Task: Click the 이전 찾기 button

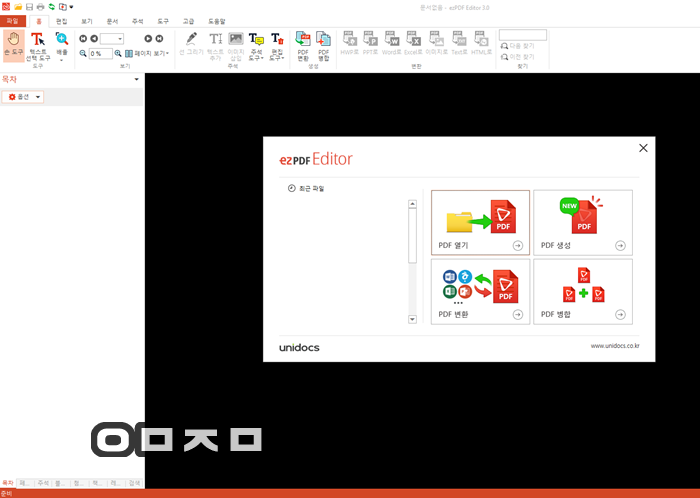Action: pyautogui.click(x=517, y=57)
